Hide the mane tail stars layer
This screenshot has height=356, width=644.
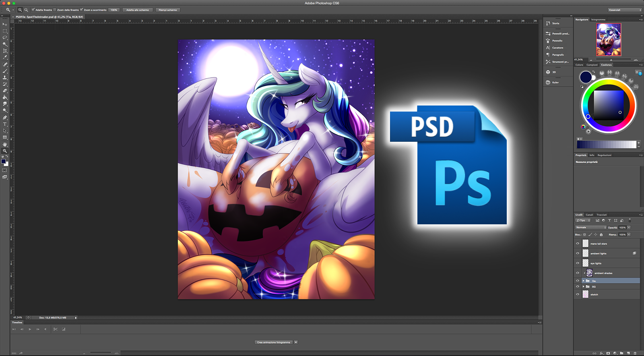[x=578, y=244]
